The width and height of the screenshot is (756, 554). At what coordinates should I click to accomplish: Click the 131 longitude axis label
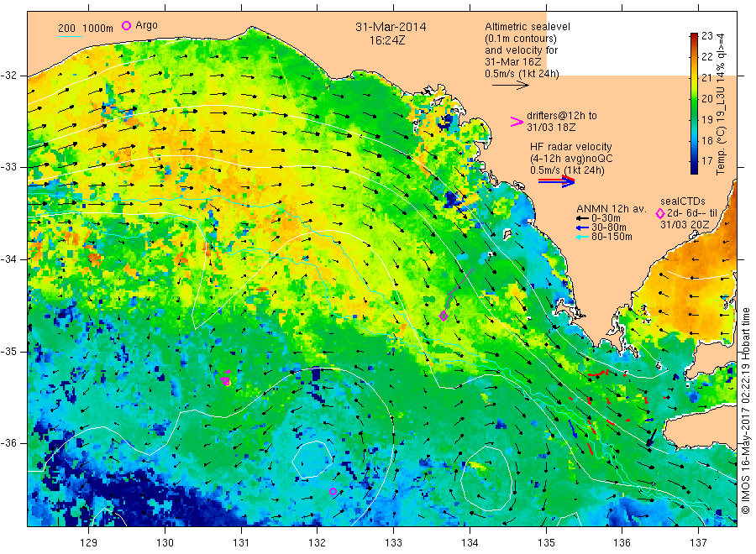pyautogui.click(x=241, y=543)
